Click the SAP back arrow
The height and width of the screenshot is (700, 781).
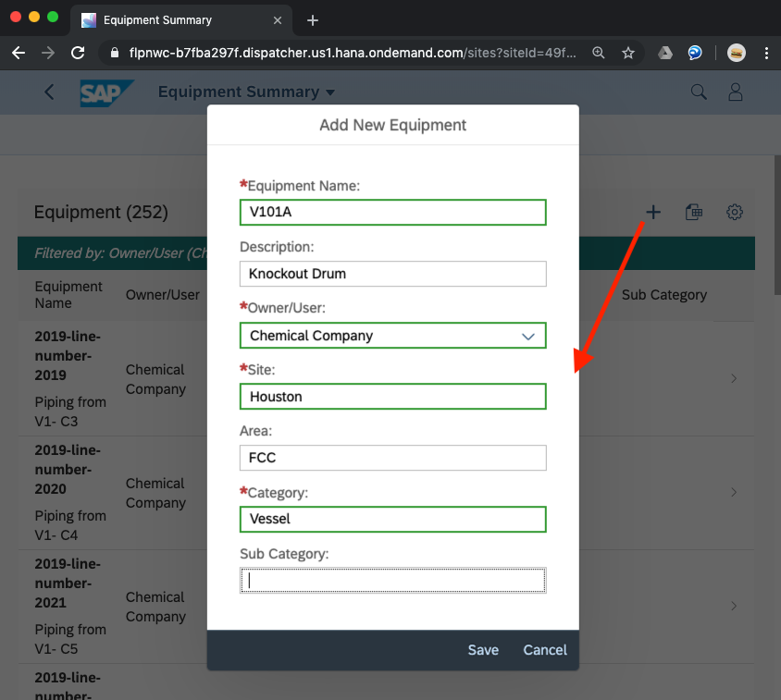click(x=49, y=92)
